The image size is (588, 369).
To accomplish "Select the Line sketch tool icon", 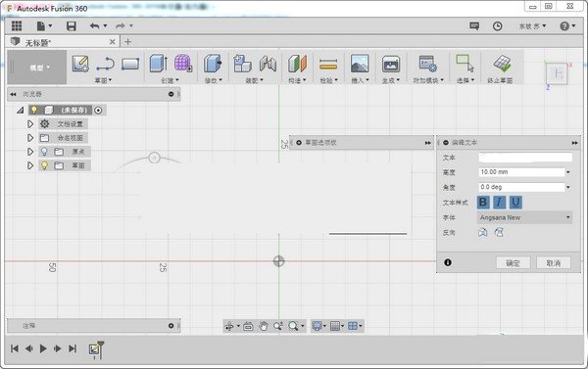I will (x=106, y=64).
